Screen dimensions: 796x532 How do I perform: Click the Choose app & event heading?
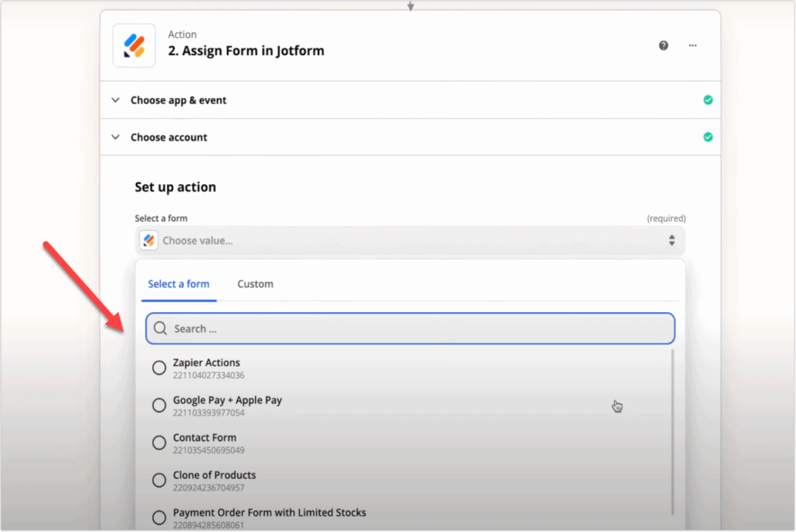pos(179,100)
